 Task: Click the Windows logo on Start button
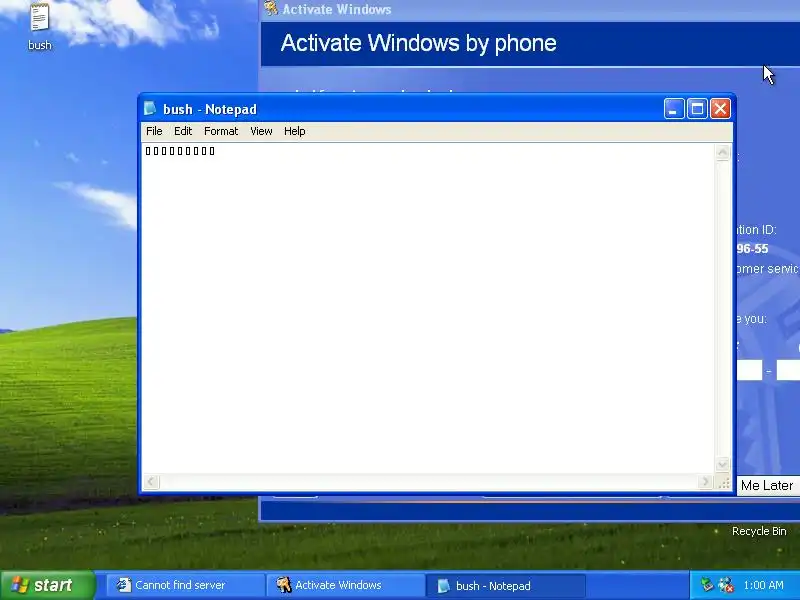(x=19, y=585)
